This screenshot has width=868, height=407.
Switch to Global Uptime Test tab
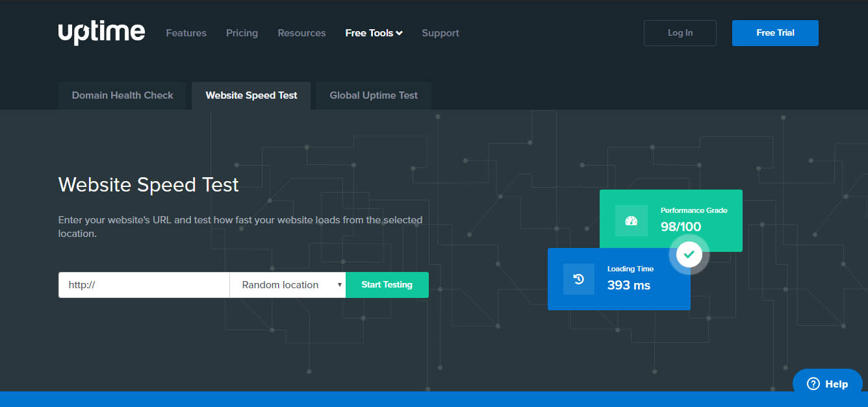click(x=373, y=95)
